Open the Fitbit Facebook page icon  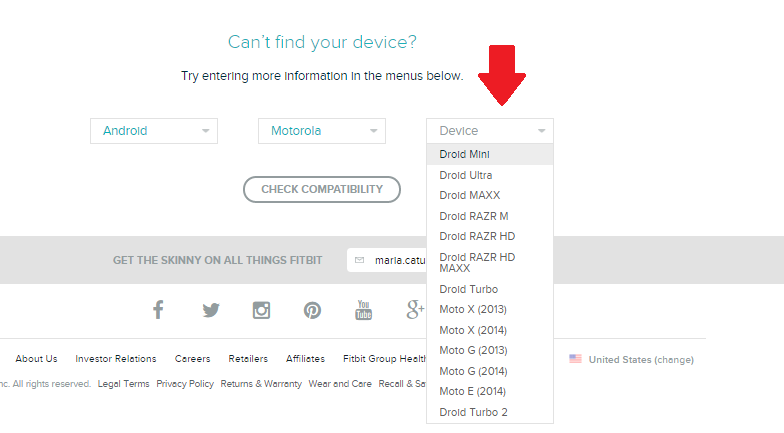pos(158,310)
